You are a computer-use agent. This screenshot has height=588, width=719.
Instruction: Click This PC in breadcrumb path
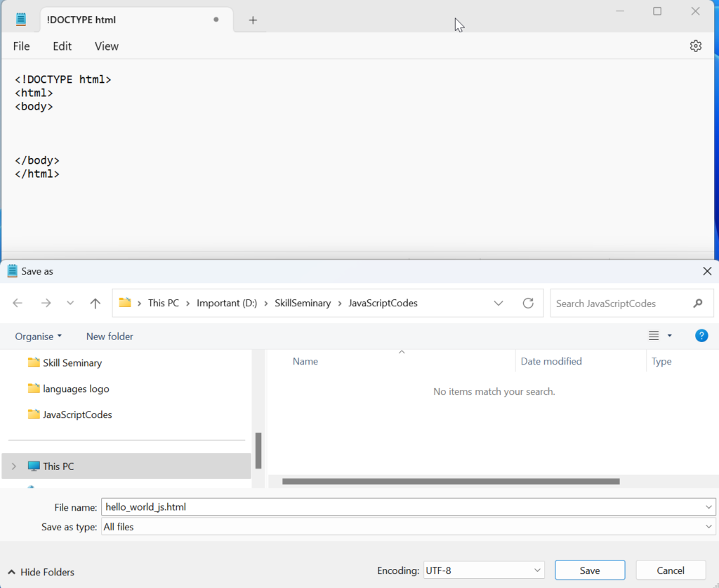coord(163,303)
